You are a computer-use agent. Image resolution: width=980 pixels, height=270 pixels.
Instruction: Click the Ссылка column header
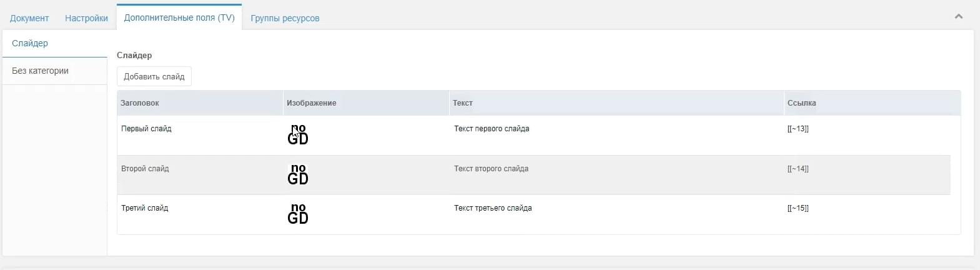[873, 103]
